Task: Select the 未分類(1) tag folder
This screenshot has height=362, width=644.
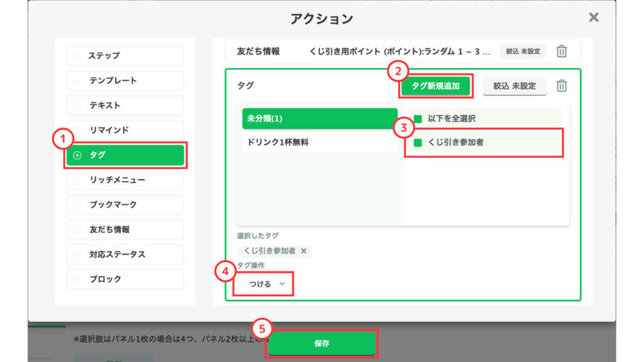Action: [319, 119]
